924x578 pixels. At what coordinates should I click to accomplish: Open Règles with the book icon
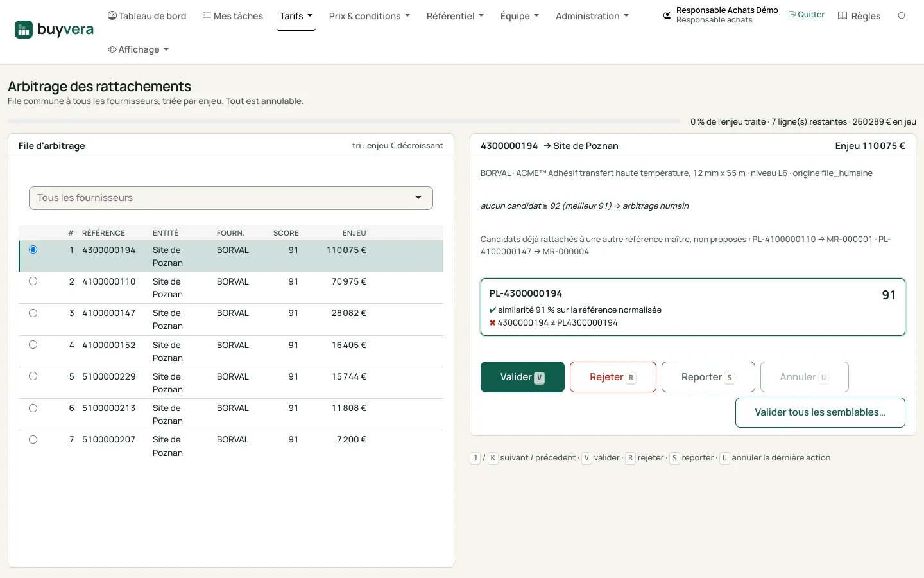click(859, 16)
